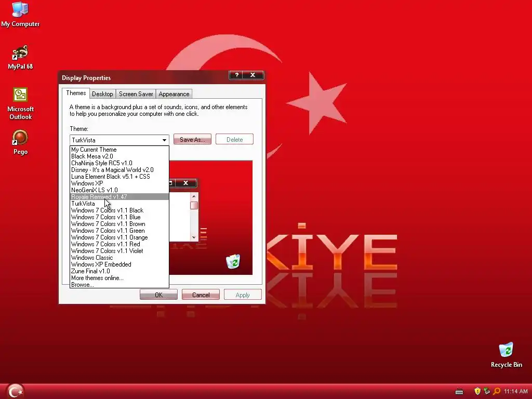
Task: Click the Cancel button
Action: coord(201,295)
